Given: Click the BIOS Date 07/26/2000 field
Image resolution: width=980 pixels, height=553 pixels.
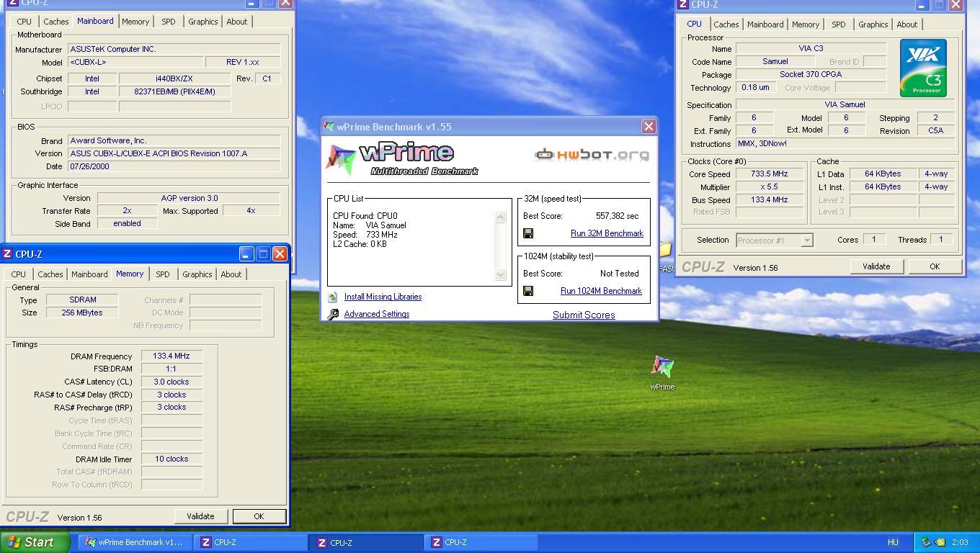Looking at the screenshot, I should (174, 166).
